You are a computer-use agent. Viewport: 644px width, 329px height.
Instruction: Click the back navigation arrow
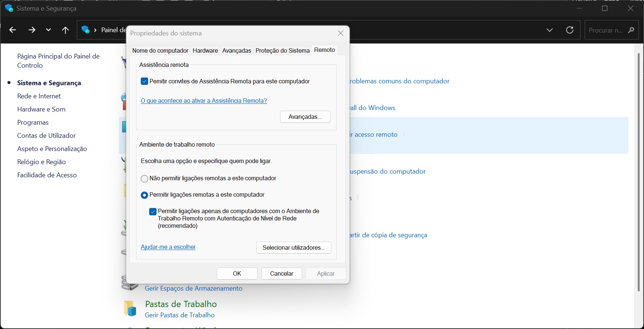tap(12, 30)
